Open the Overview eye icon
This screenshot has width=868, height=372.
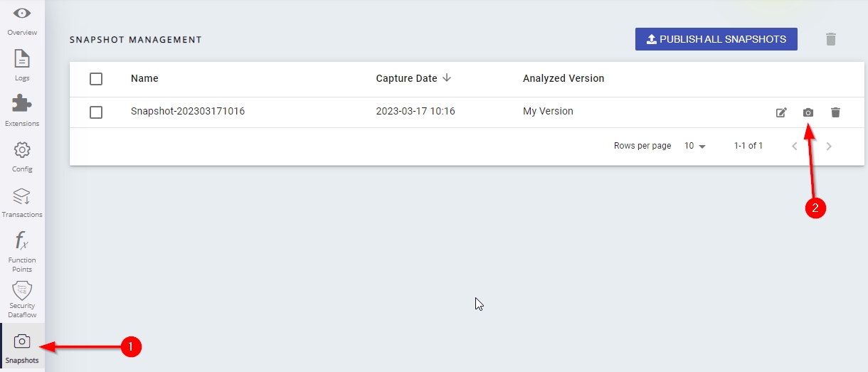(x=22, y=14)
